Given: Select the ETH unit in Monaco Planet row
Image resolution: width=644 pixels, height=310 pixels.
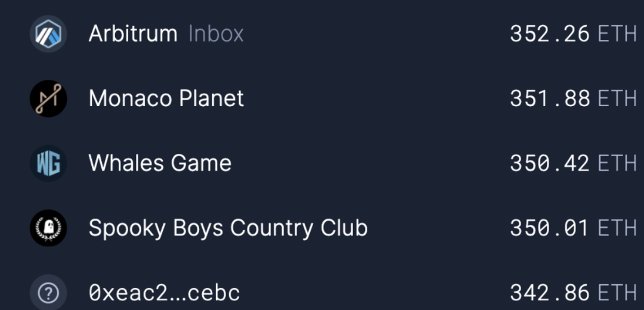Looking at the screenshot, I should pyautogui.click(x=617, y=98).
